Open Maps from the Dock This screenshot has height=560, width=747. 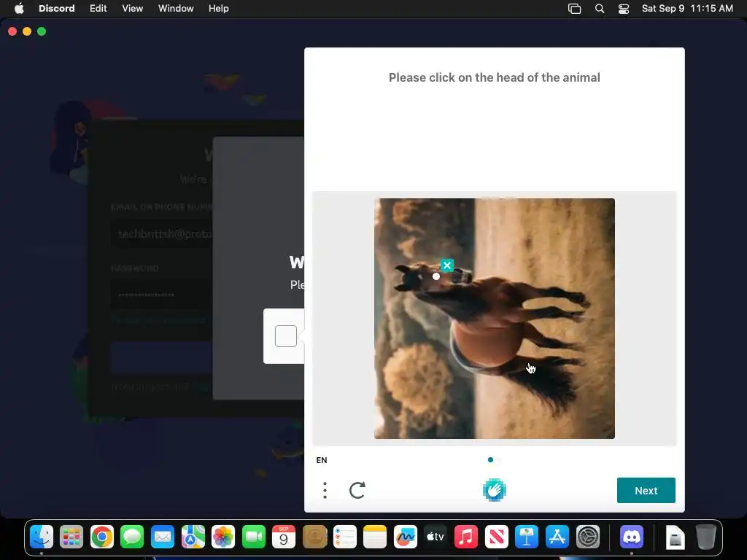point(193,537)
